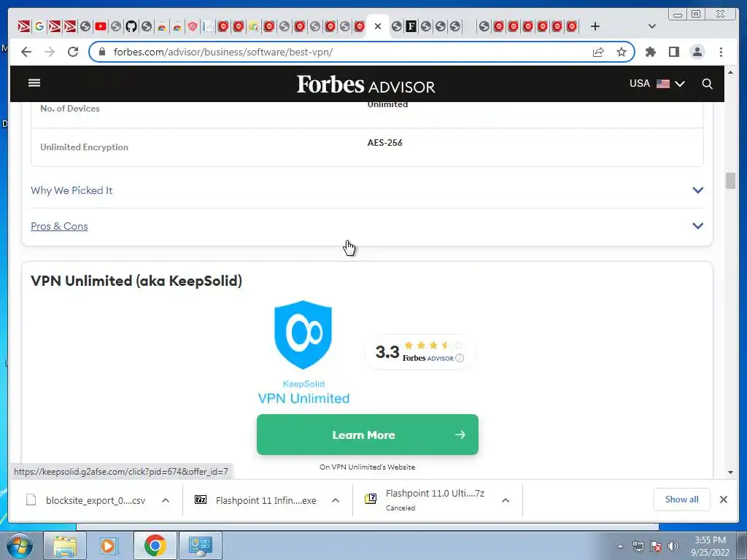Bookmark this page with the star icon

tap(622, 52)
